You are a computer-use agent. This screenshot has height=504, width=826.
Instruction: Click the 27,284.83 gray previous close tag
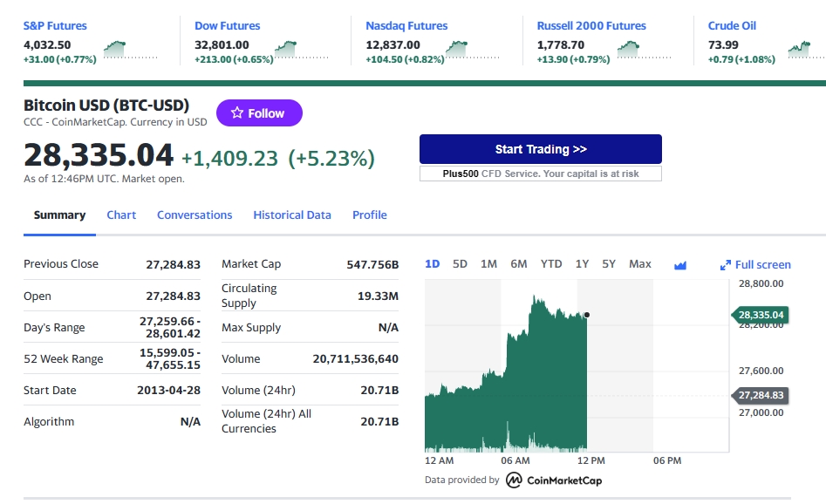761,395
